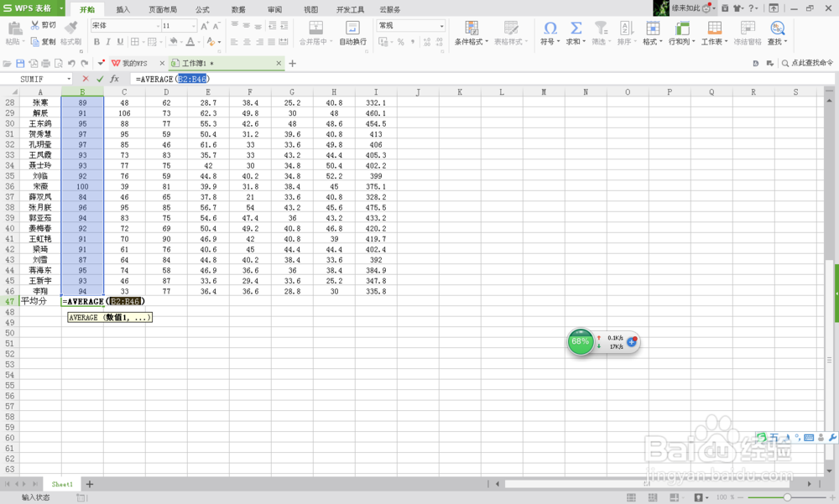This screenshot has width=839, height=504.
Task: Click the undo arrow icon
Action: (71, 63)
